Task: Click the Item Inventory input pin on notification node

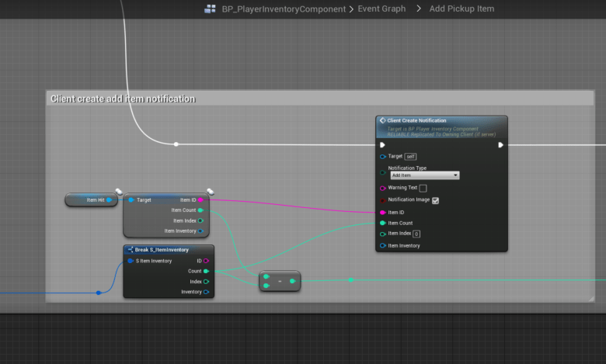Action: 382,245
